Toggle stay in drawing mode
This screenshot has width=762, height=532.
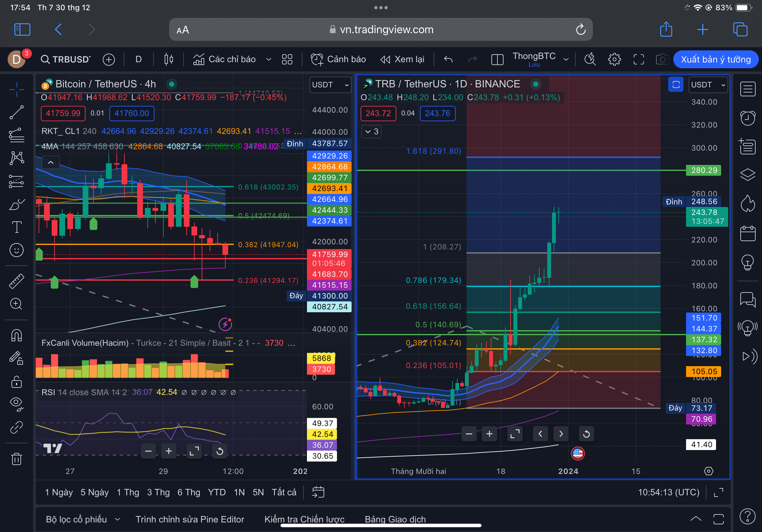[17, 358]
